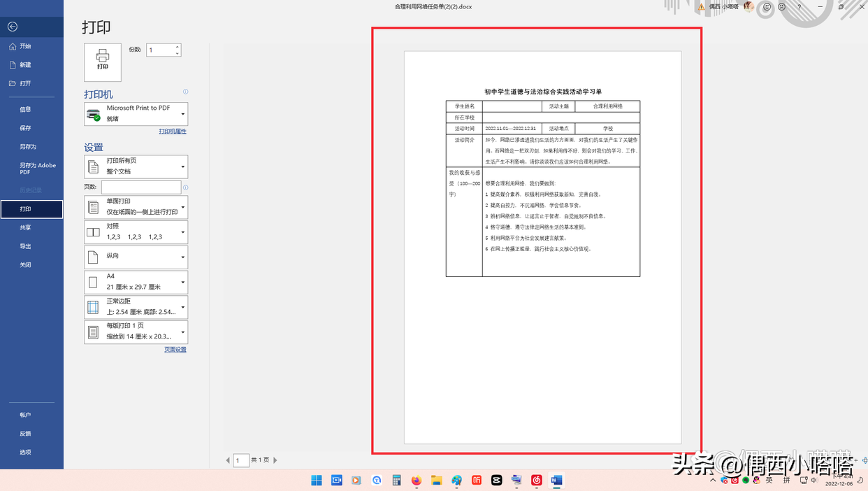Select 新建 in the sidebar

click(x=31, y=65)
